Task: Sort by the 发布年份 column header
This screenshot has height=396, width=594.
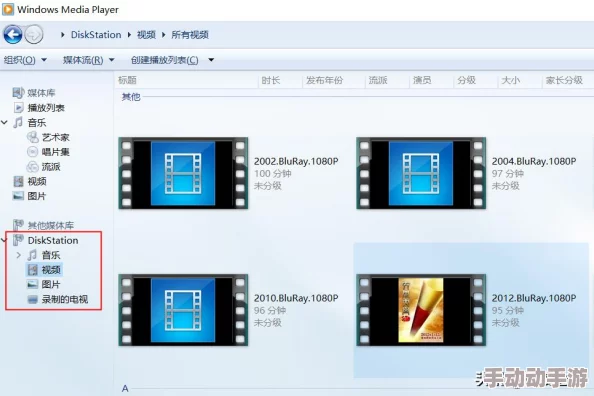Action: (324, 80)
